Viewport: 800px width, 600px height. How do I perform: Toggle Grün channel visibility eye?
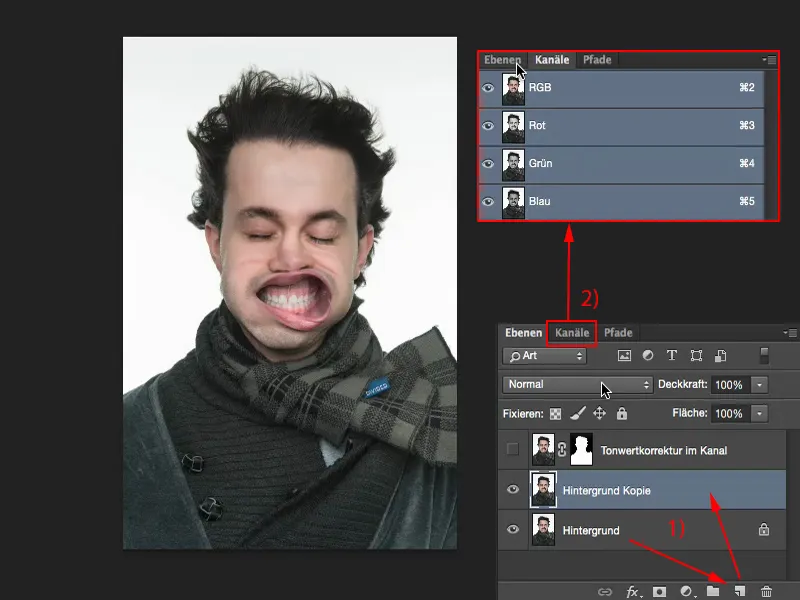point(488,164)
